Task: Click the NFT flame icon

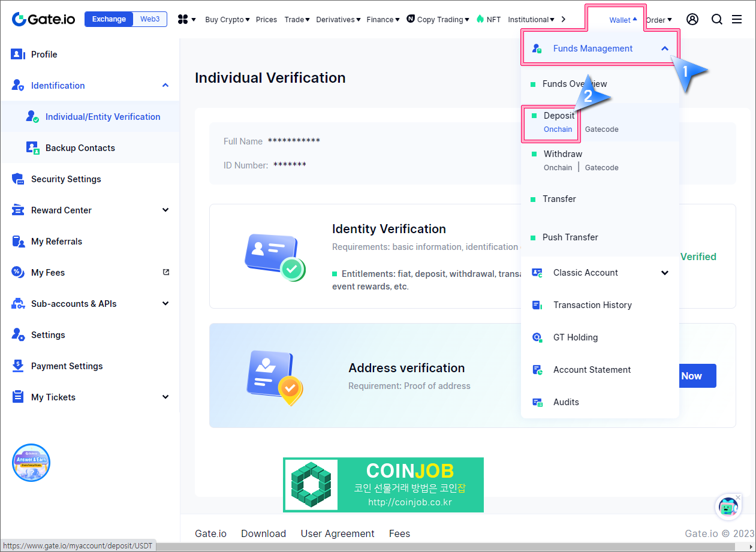Action: 480,19
